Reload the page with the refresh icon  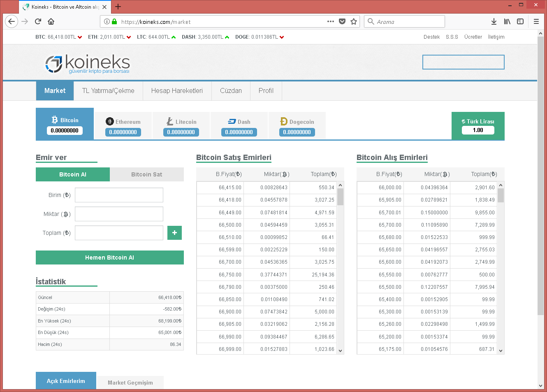(x=38, y=21)
